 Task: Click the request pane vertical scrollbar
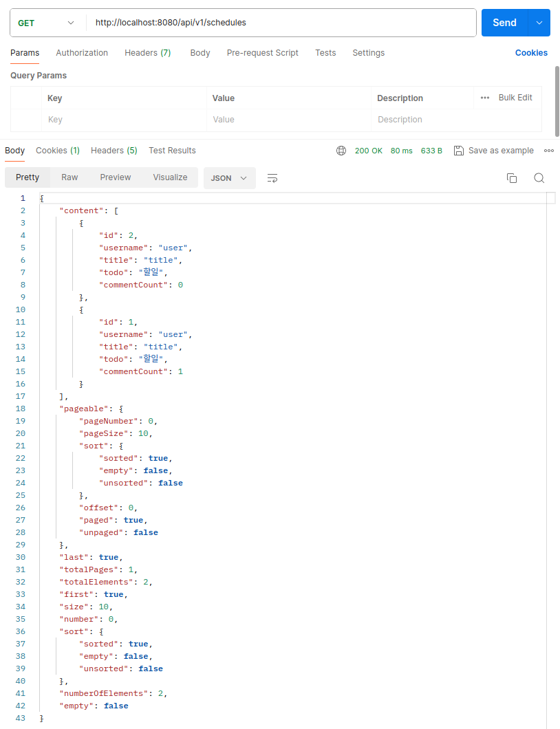pos(557,101)
